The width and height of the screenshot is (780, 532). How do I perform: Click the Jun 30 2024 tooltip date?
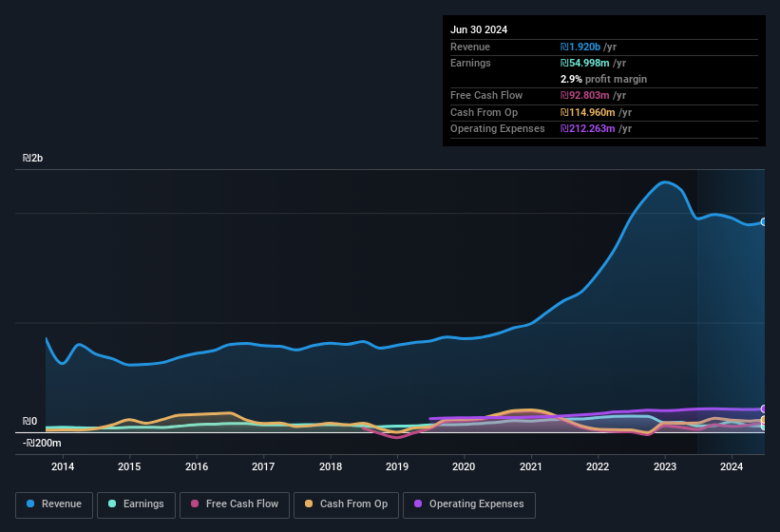coord(479,29)
